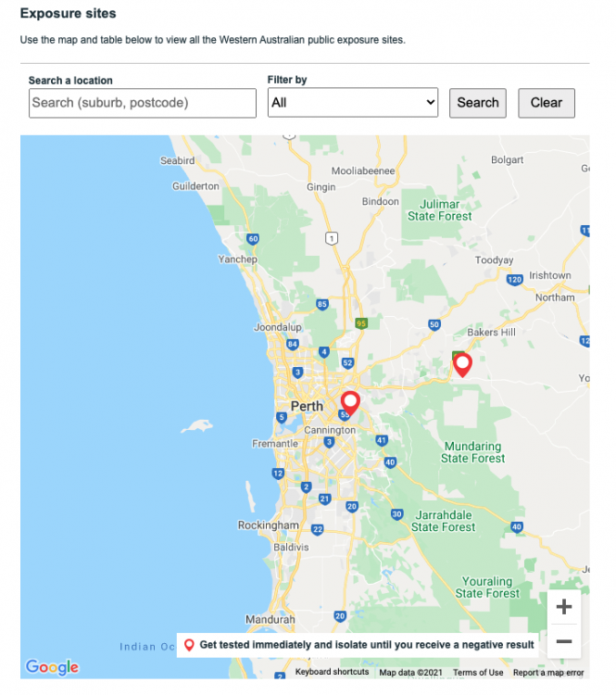Image resolution: width=616 pixels, height=695 pixels.
Task: Zoom out using the map minus button
Action: tap(563, 641)
